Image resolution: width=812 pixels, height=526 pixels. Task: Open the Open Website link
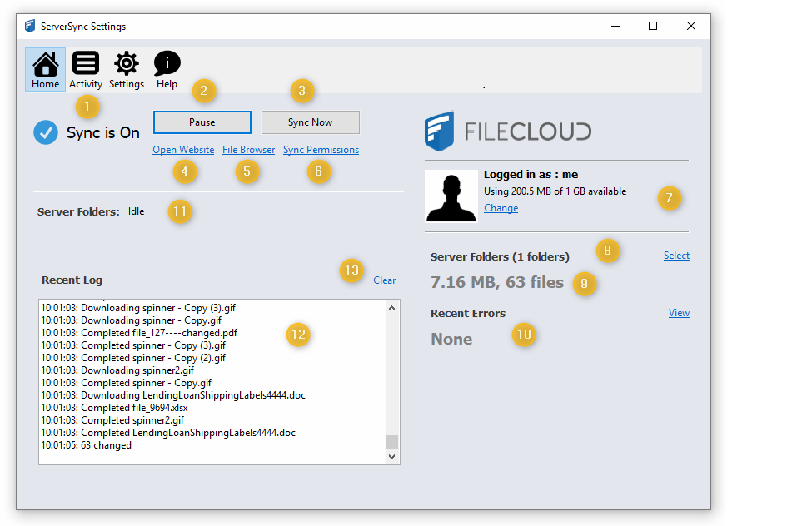(x=183, y=150)
